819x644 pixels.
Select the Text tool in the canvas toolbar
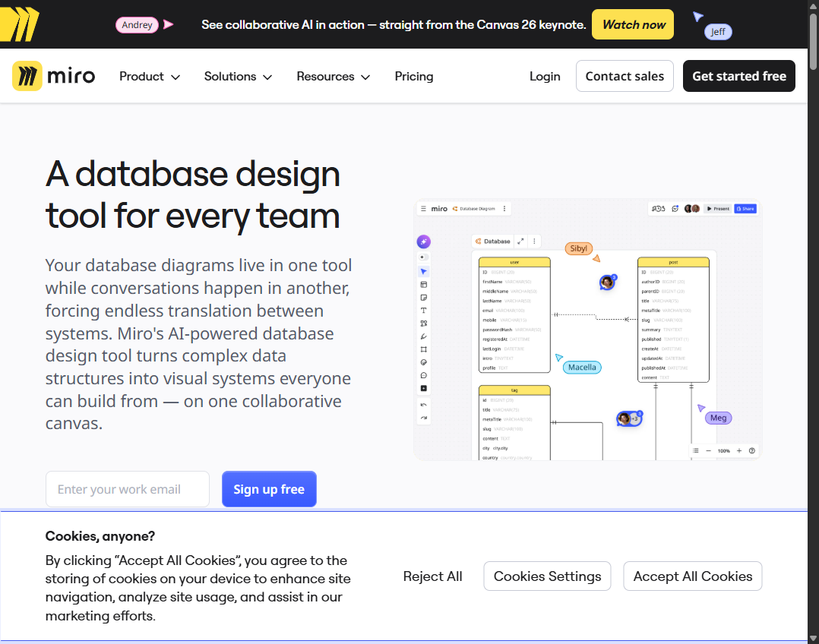[424, 311]
